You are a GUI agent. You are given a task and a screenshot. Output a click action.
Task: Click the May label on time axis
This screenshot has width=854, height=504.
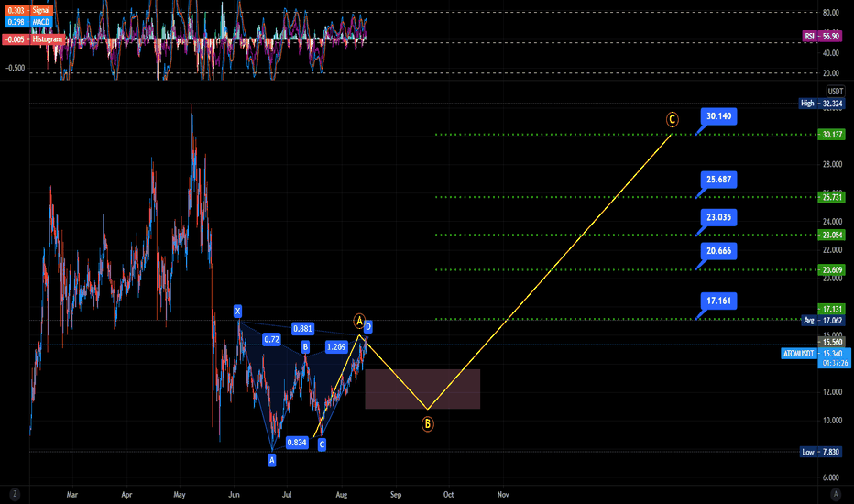tap(180, 495)
